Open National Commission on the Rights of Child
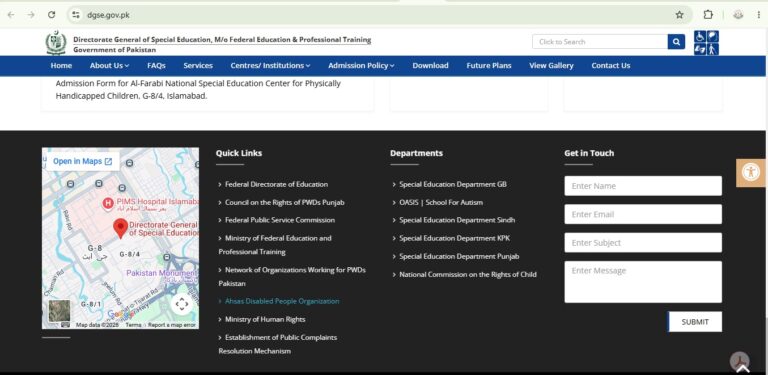The height and width of the screenshot is (375, 768). tap(468, 275)
